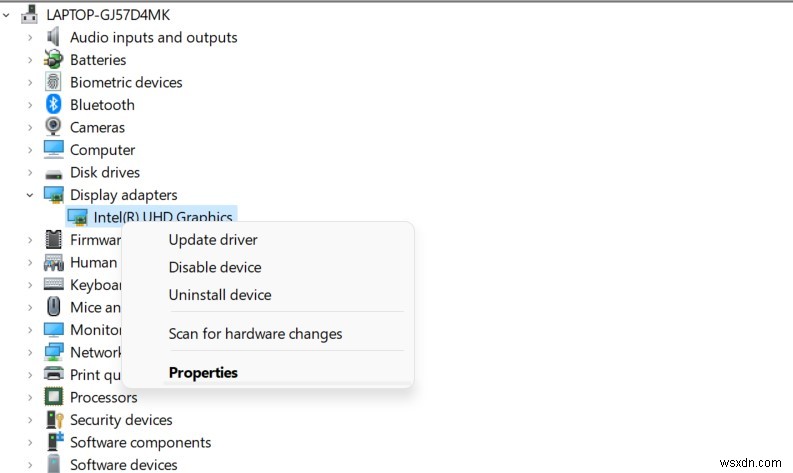This screenshot has height=473, width=793.
Task: Click the Cameras webcam icon
Action: pyautogui.click(x=54, y=128)
